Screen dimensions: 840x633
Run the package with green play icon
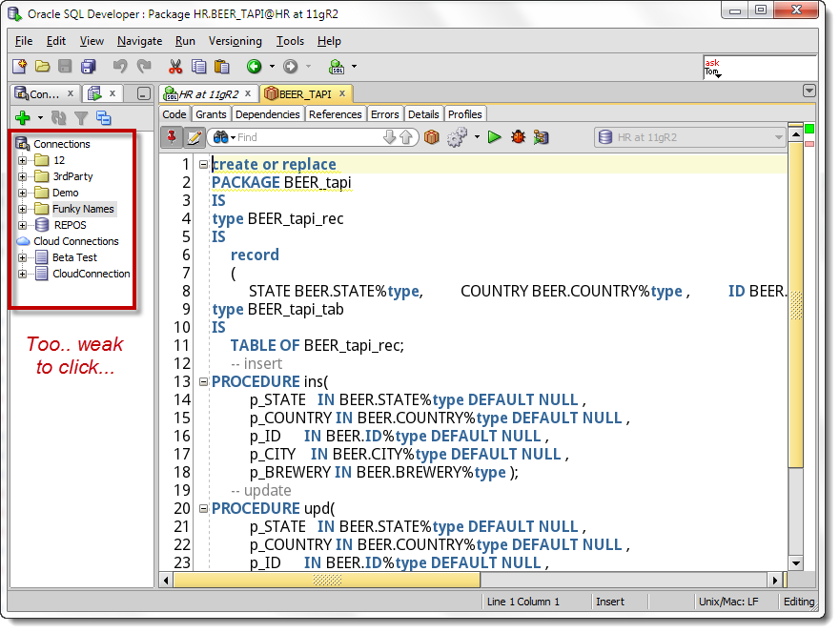click(x=495, y=137)
